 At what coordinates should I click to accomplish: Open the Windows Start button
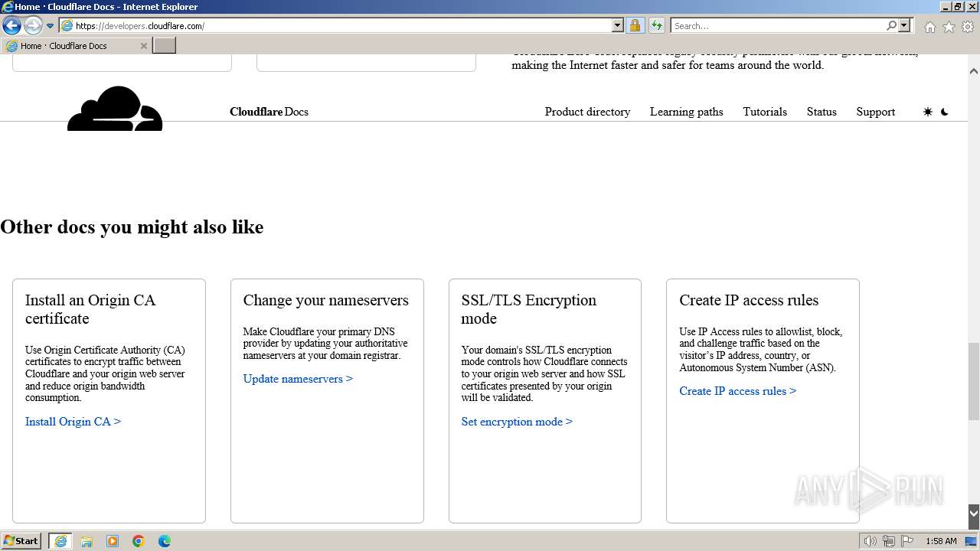pyautogui.click(x=21, y=541)
